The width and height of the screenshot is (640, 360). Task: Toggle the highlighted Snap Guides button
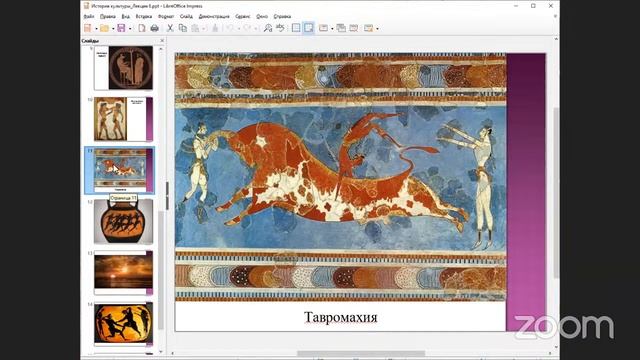click(x=309, y=28)
